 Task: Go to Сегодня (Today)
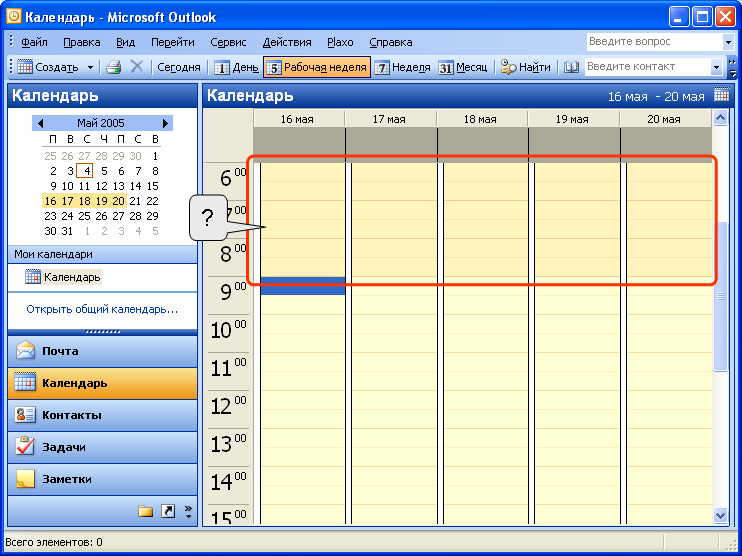[x=179, y=67]
